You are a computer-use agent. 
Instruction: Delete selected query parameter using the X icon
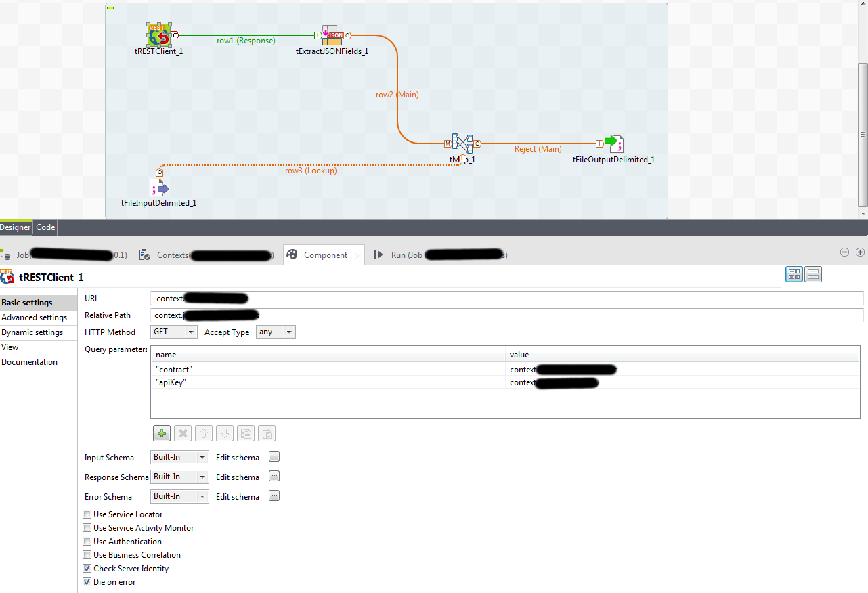tap(182, 433)
